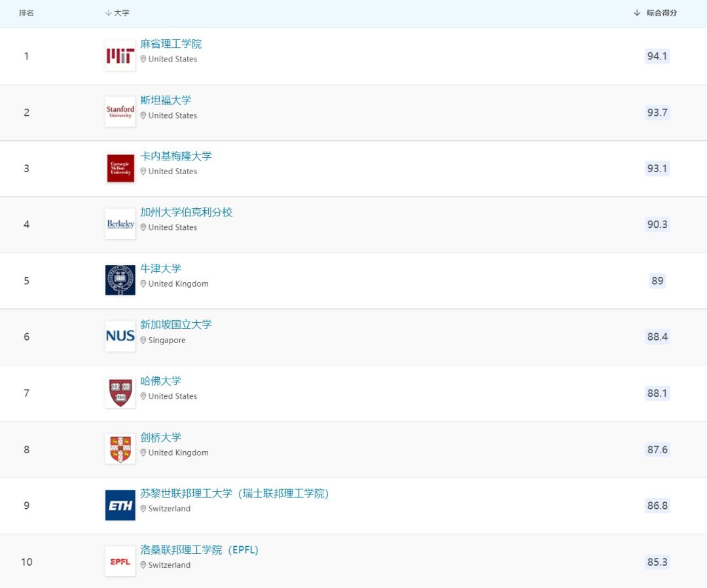The width and height of the screenshot is (707, 588).
Task: Click the Cambridge University crest logo
Action: [x=120, y=449]
